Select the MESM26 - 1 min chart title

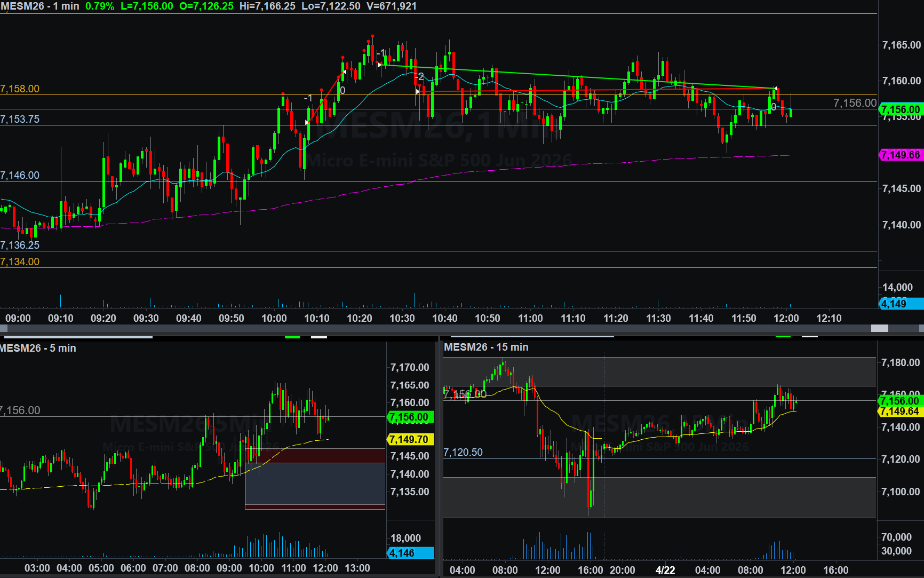[x=40, y=6]
